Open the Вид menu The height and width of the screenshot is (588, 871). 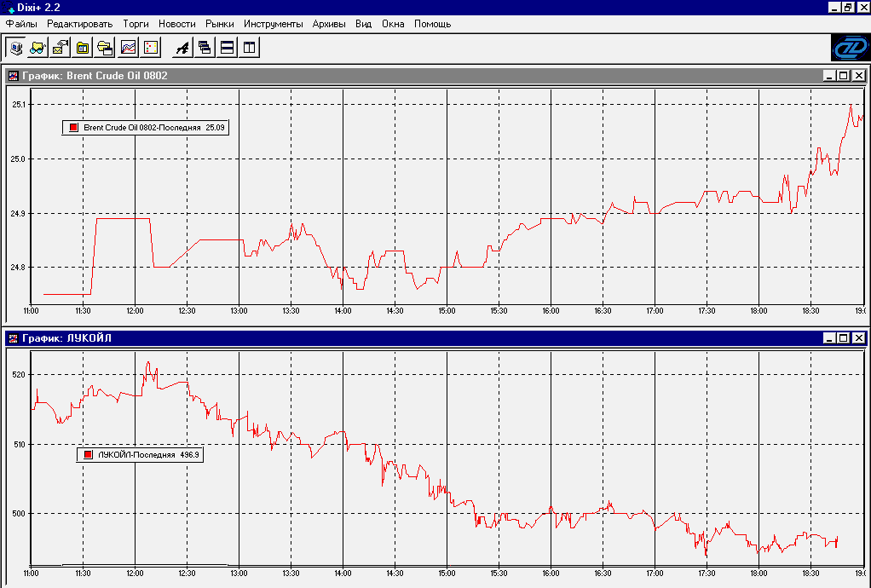click(363, 24)
